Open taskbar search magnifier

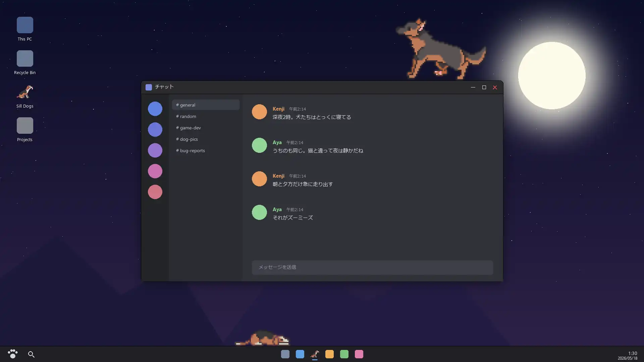point(31,354)
